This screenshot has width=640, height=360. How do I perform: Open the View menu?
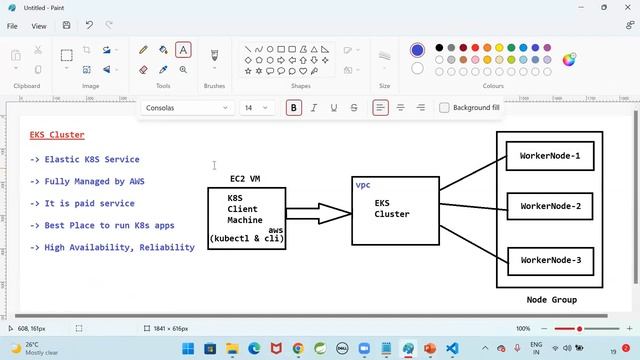pos(39,26)
